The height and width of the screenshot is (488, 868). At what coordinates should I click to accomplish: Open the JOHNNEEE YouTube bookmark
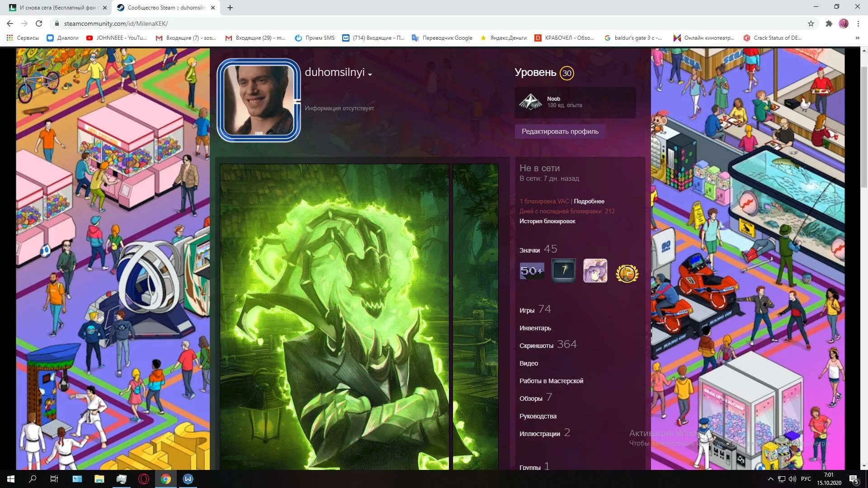click(117, 38)
